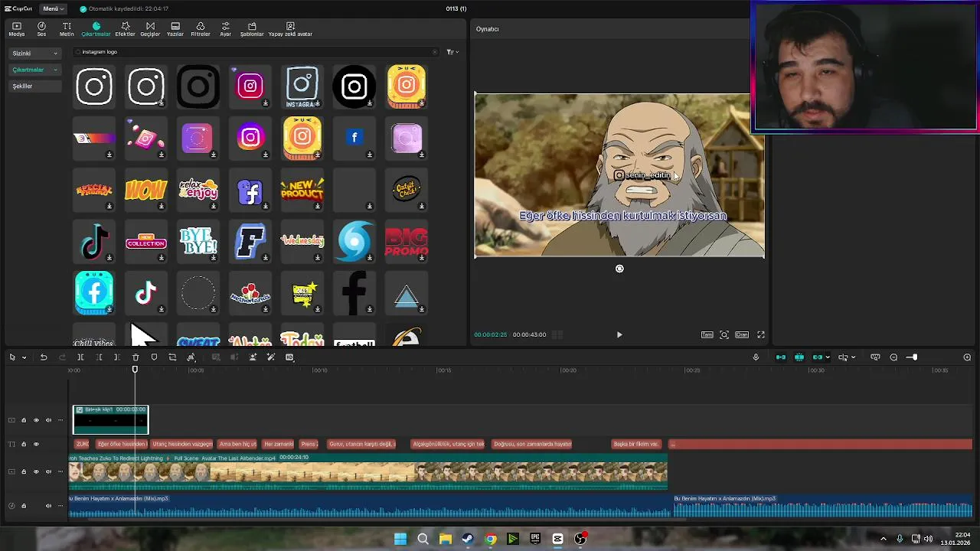Start voiceover recording with microphone icon
Image resolution: width=980 pixels, height=551 pixels.
pyautogui.click(x=756, y=357)
